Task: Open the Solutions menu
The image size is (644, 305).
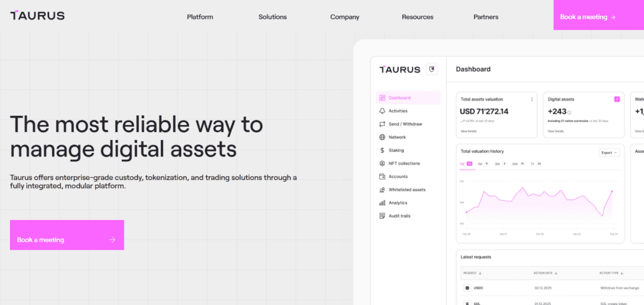Action: 273,17
